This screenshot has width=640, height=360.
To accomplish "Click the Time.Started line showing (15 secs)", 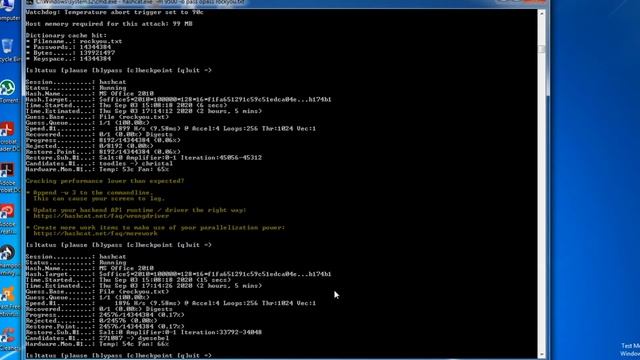I will click(128, 280).
